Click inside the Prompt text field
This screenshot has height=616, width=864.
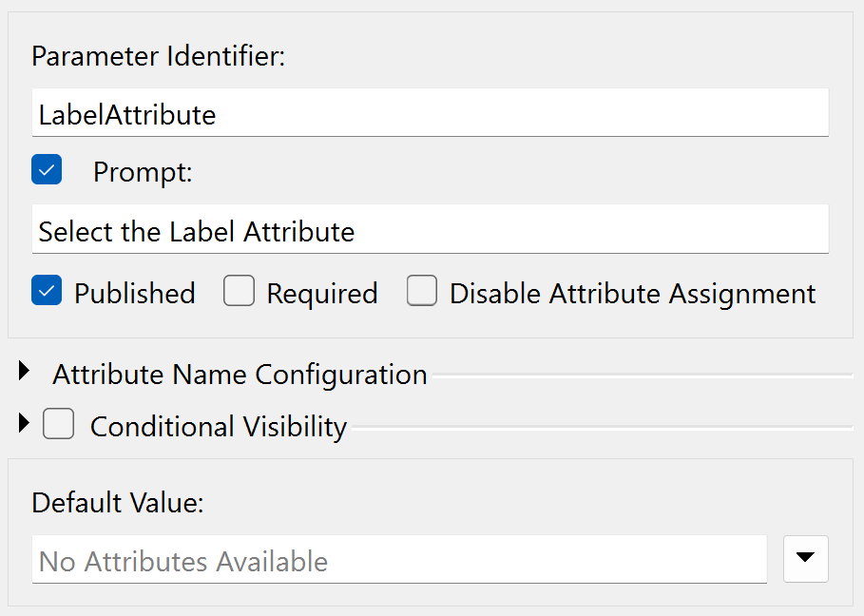[428, 229]
